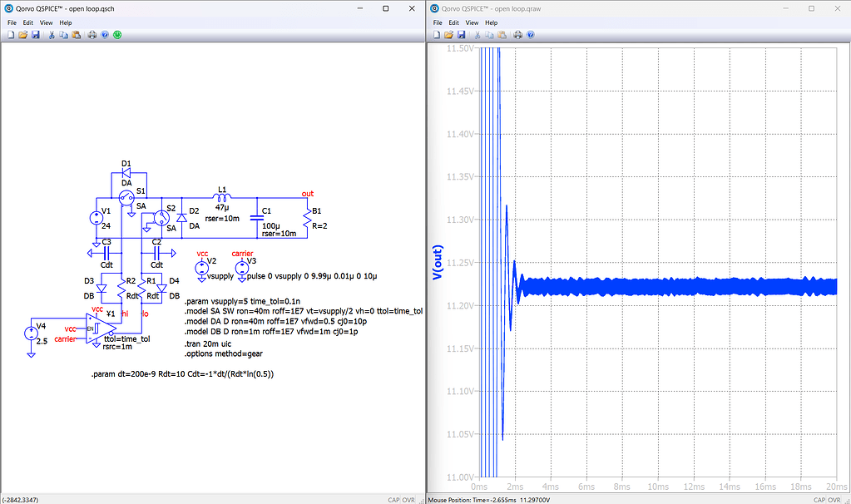This screenshot has height=504, width=851.
Task: Print the waveform plot via printer icon
Action: pyautogui.click(x=517, y=35)
